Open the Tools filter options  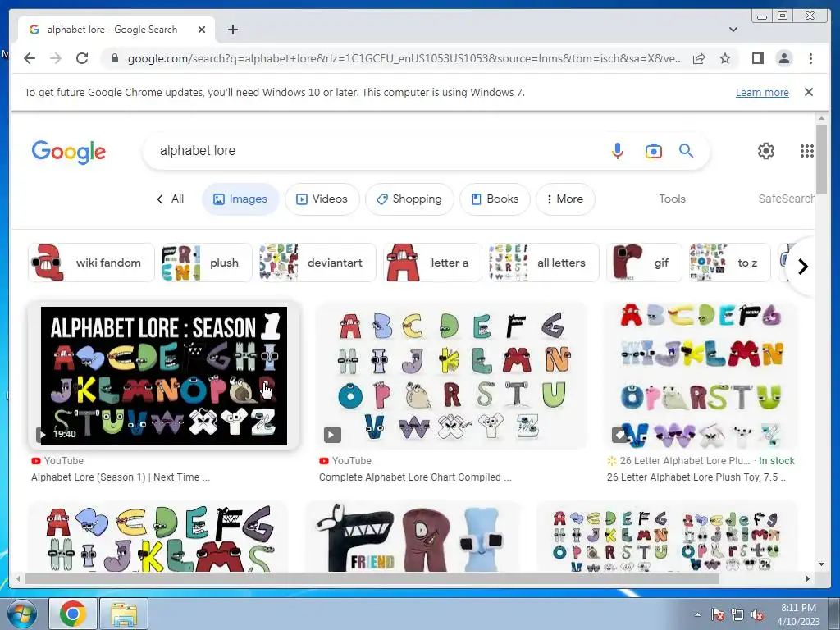[x=672, y=199]
